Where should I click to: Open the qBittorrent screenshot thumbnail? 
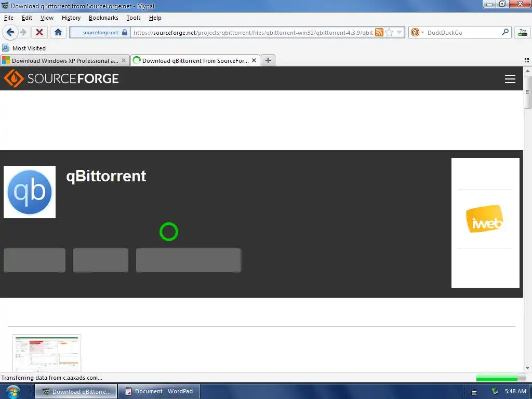(x=47, y=353)
